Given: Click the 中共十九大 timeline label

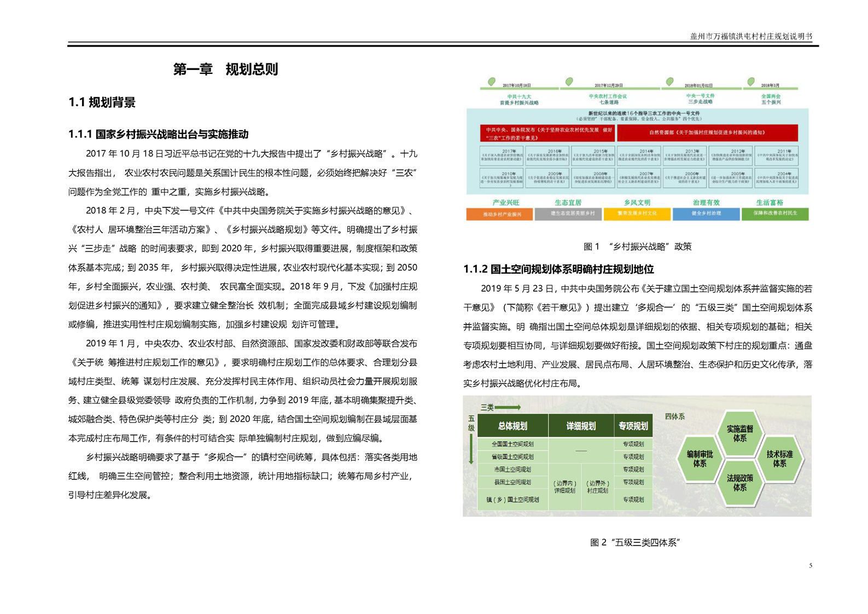Looking at the screenshot, I should 519,96.
